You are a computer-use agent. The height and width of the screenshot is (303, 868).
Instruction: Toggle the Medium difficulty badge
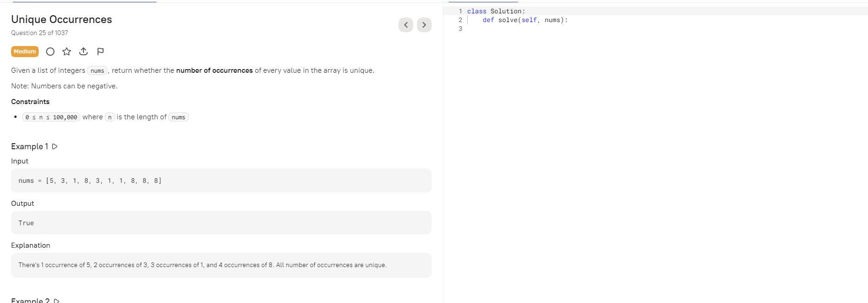pos(24,51)
